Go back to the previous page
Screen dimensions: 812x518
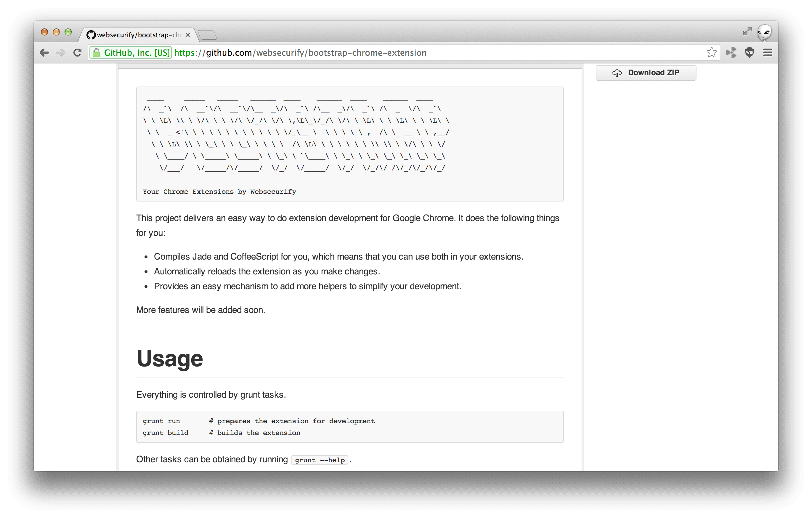pos(44,53)
